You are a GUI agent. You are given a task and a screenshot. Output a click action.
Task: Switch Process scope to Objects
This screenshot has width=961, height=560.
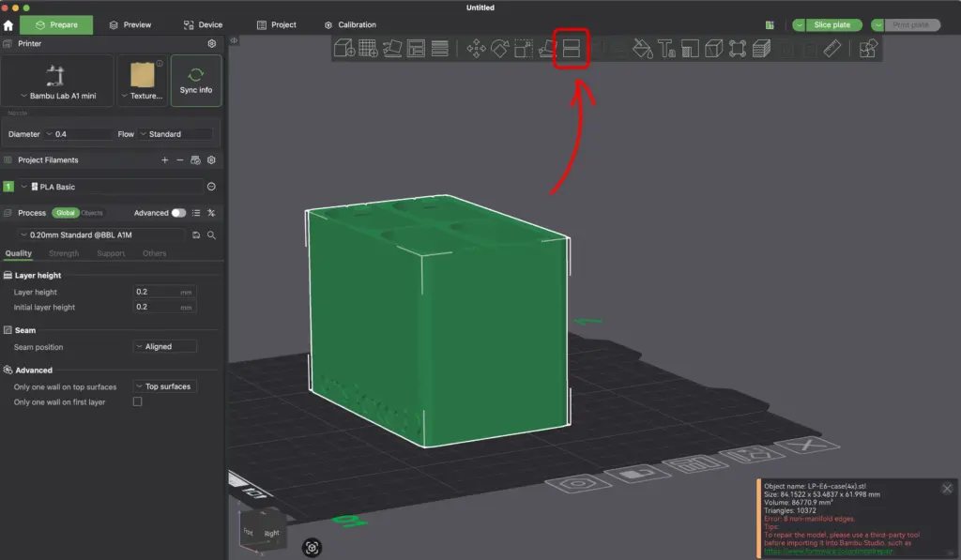click(x=92, y=213)
